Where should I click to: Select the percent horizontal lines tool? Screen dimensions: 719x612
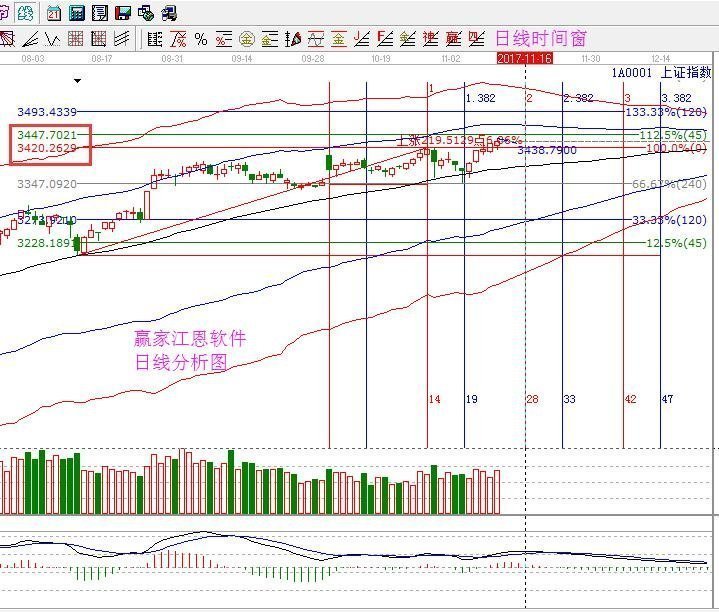pyautogui.click(x=224, y=39)
